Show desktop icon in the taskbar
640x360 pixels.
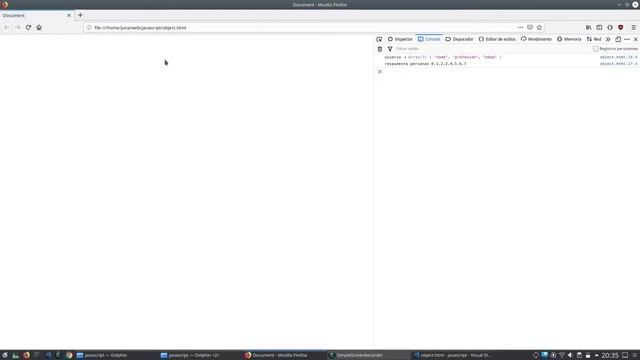pos(624,355)
